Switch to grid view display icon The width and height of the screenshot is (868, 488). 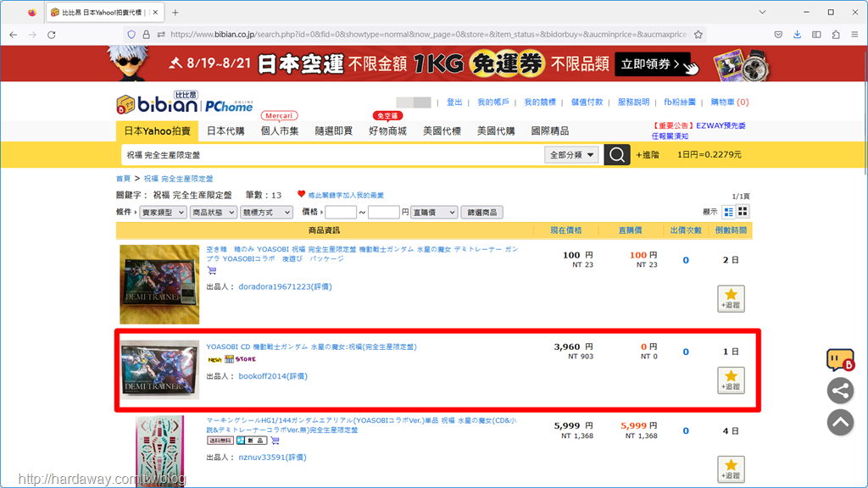click(743, 211)
